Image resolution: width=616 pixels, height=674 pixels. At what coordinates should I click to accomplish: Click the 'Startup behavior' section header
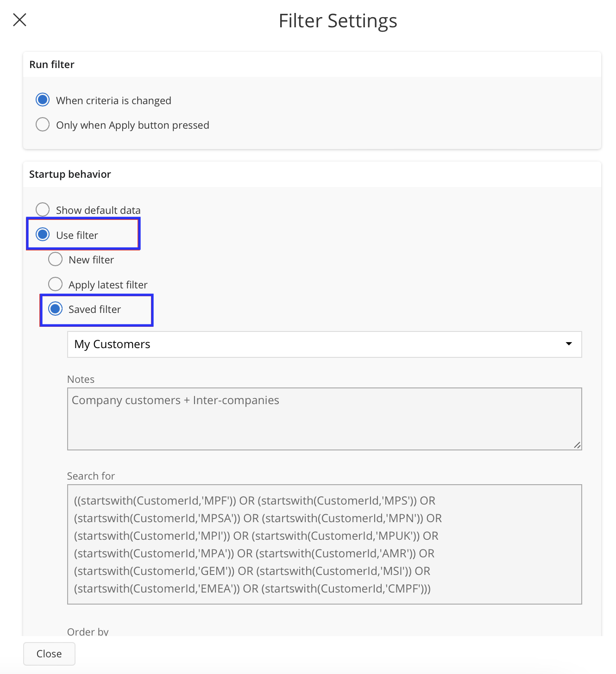70,175
